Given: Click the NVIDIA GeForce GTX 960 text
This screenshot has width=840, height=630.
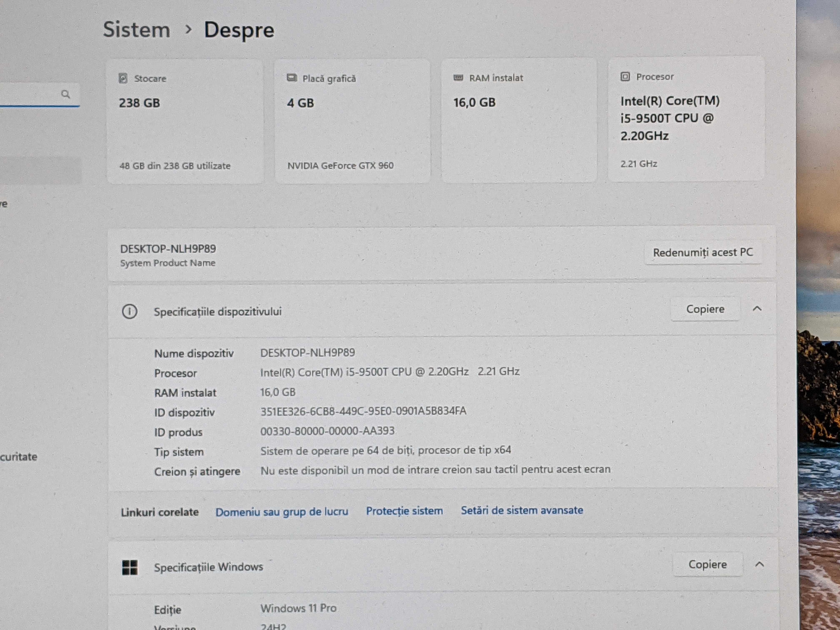Looking at the screenshot, I should (x=340, y=165).
